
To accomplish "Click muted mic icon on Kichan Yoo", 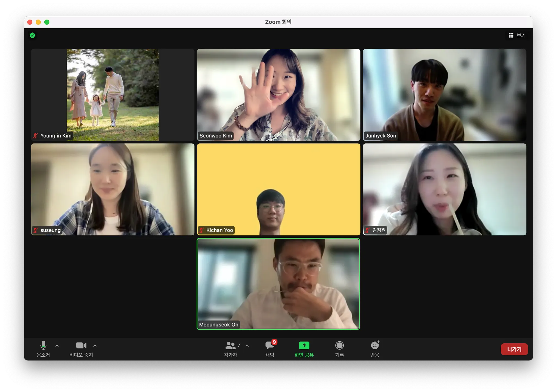I will 202,230.
